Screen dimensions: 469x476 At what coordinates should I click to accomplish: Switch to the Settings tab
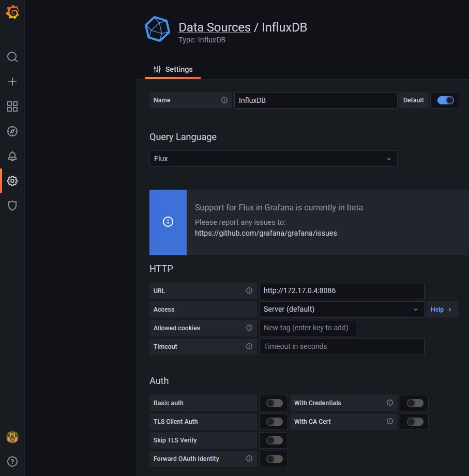pos(173,69)
